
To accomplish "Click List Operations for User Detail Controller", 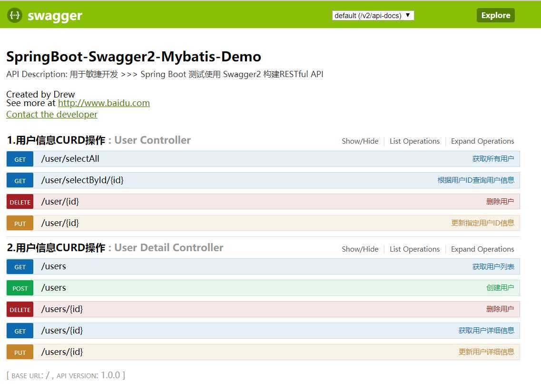I will [x=415, y=249].
